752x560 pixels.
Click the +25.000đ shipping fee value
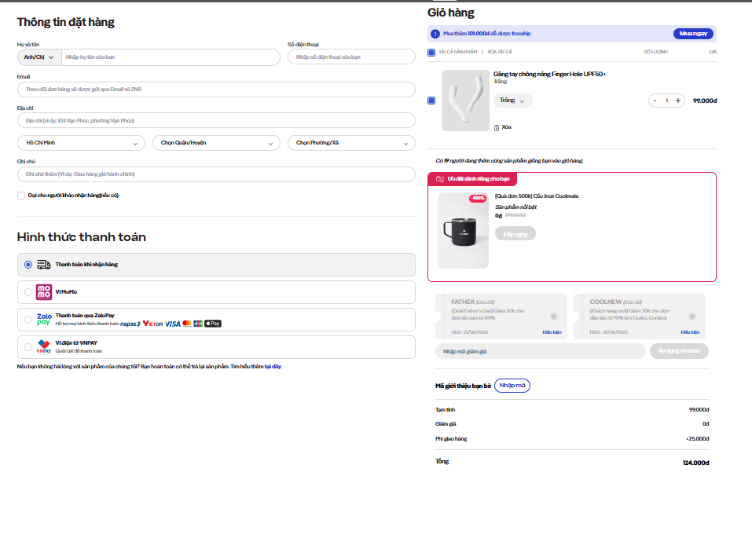[697, 439]
